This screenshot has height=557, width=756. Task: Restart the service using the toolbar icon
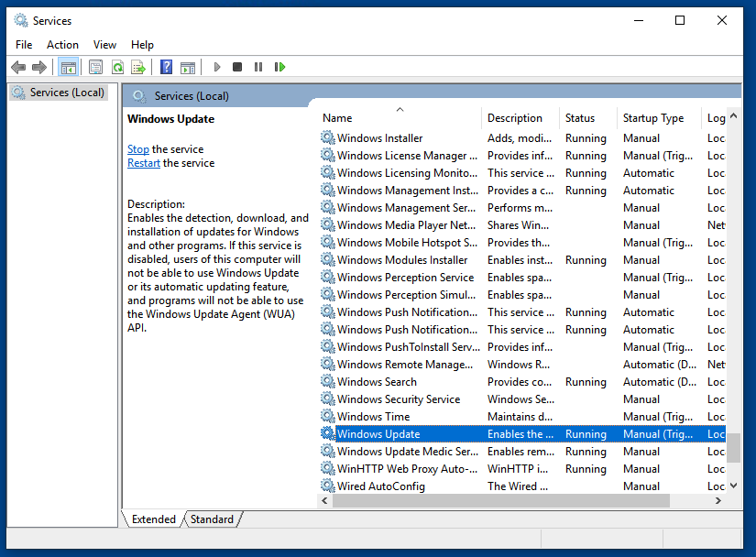click(279, 67)
